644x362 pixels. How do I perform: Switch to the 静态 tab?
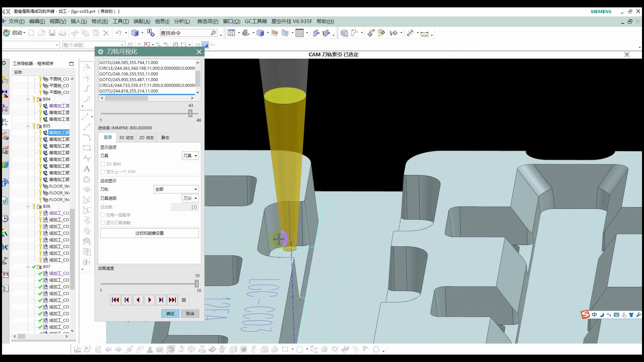click(165, 138)
